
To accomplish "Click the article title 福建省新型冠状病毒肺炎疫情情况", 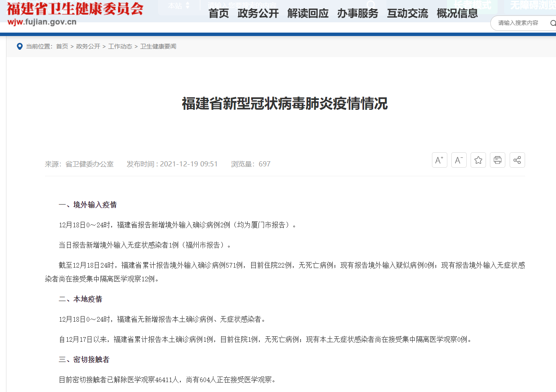I will pos(285,104).
